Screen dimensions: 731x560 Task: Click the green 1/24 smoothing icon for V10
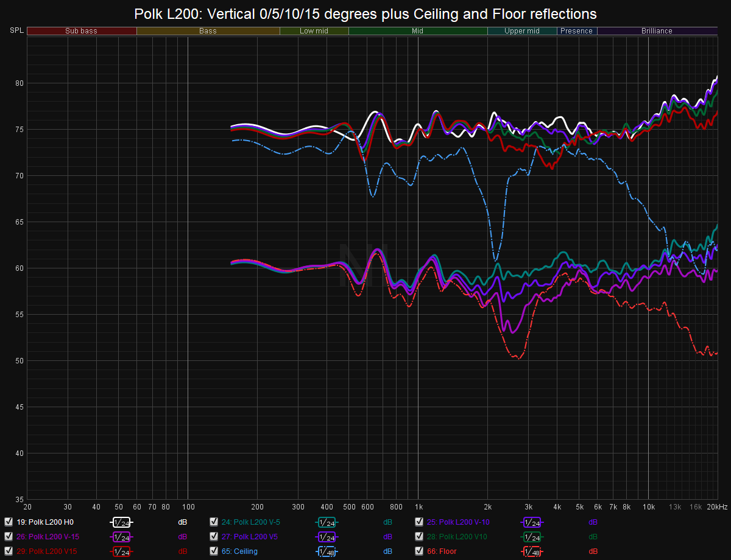[x=532, y=537]
